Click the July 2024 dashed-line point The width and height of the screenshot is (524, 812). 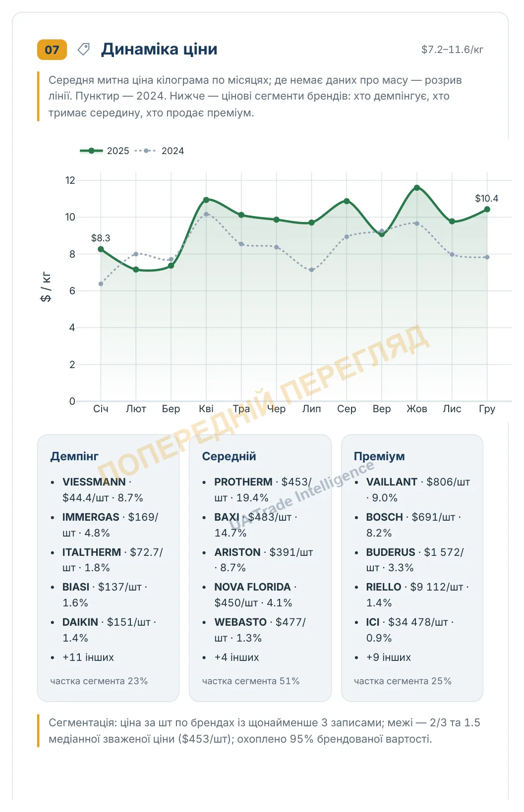(x=311, y=270)
